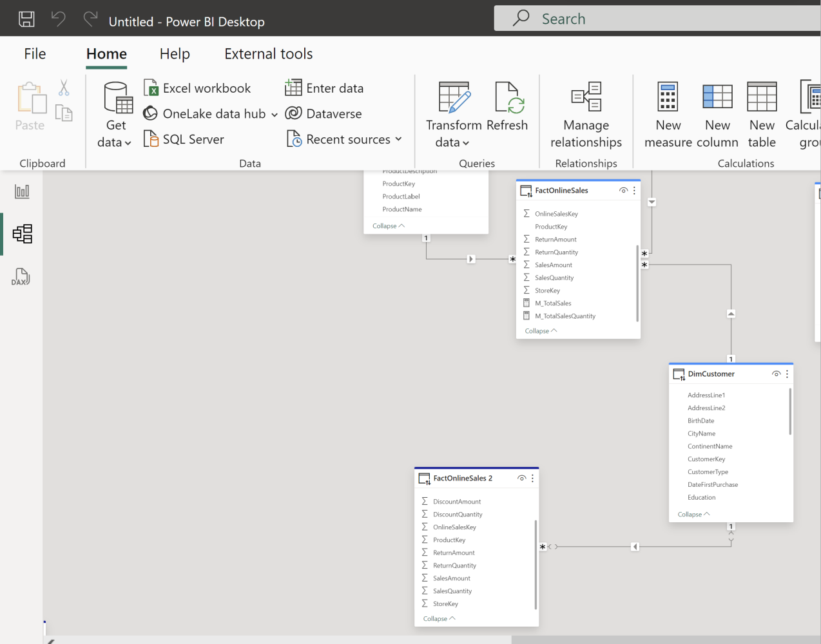Open the Dataverse connector
This screenshot has height=644, width=821.
click(324, 113)
